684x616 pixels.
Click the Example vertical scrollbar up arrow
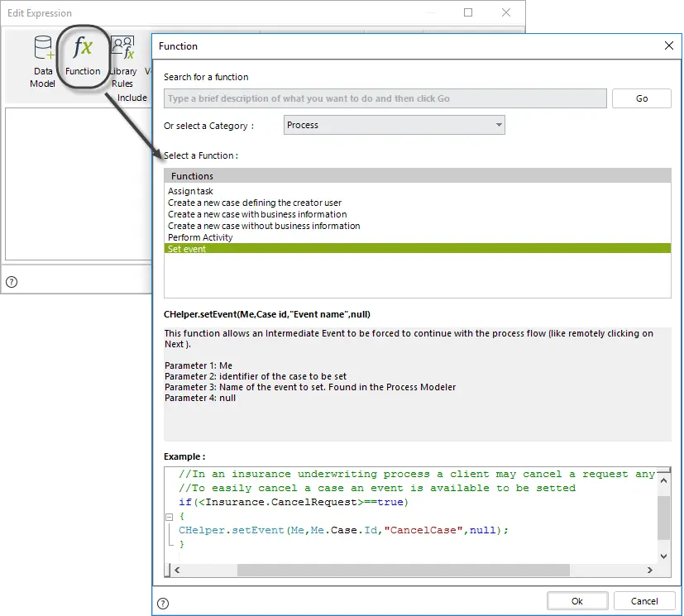pos(663,481)
